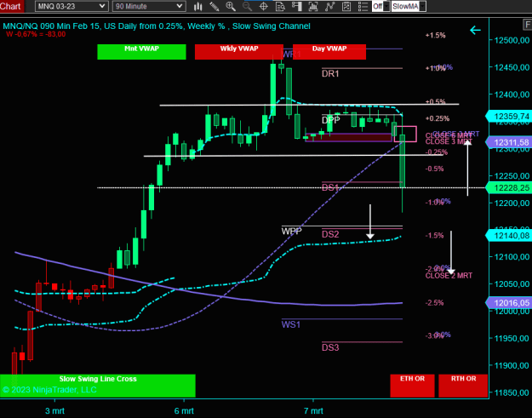Click the Day VWAP red button
Screen dimensions: 532x418
pos(329,52)
